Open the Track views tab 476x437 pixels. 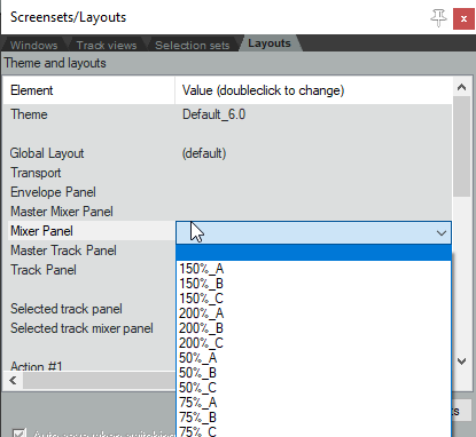click(x=106, y=45)
